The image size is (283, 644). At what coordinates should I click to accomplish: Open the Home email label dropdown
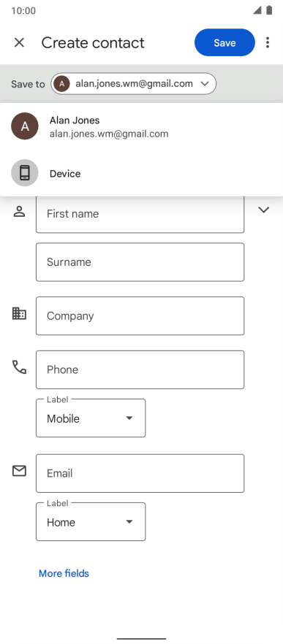click(x=91, y=521)
